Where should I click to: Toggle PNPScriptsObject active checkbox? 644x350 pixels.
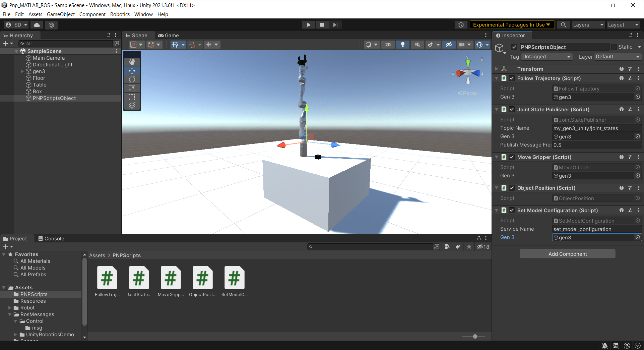(514, 47)
